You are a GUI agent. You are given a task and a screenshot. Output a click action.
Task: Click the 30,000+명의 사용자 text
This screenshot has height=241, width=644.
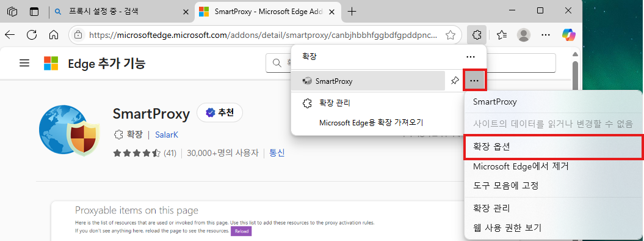coord(223,154)
